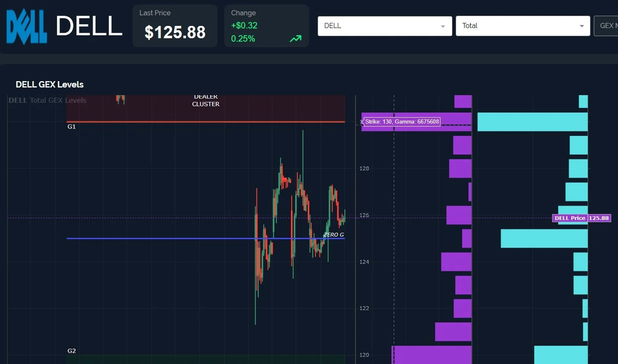Click the green upward trend arrow icon
The height and width of the screenshot is (364, 618).
(x=296, y=39)
